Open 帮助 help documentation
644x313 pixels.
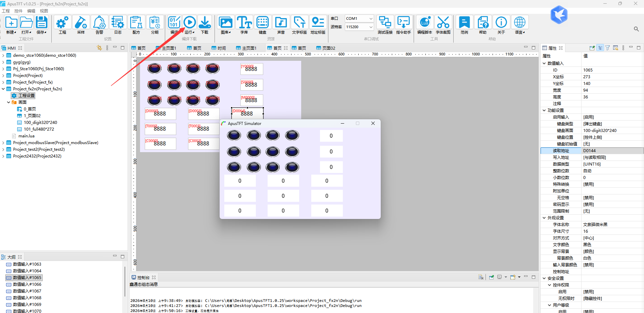(483, 25)
